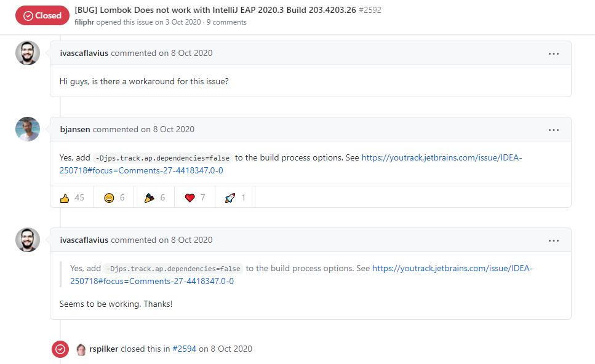Toggle the party popper hooray reaction
595x364 pixels.
[x=154, y=197]
